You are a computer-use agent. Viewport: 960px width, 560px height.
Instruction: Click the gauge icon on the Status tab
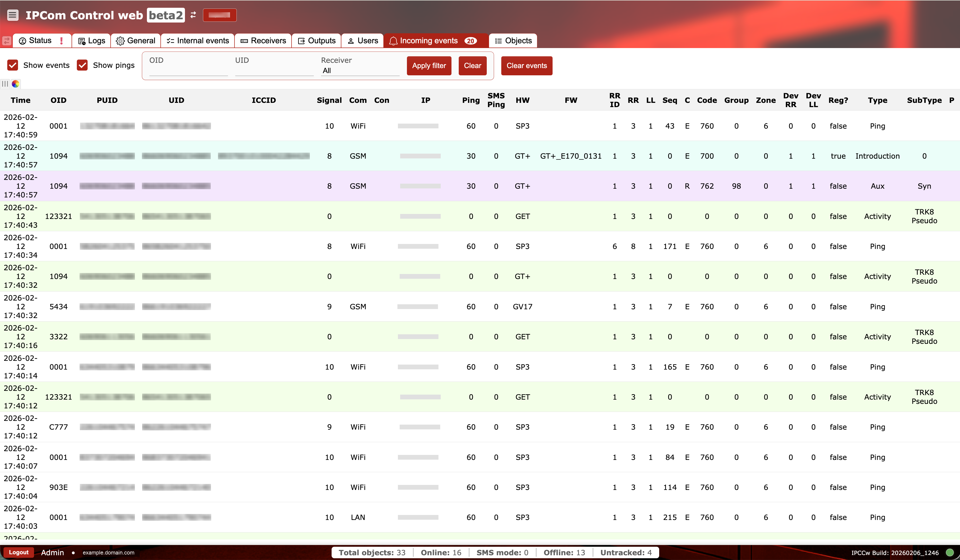[23, 40]
